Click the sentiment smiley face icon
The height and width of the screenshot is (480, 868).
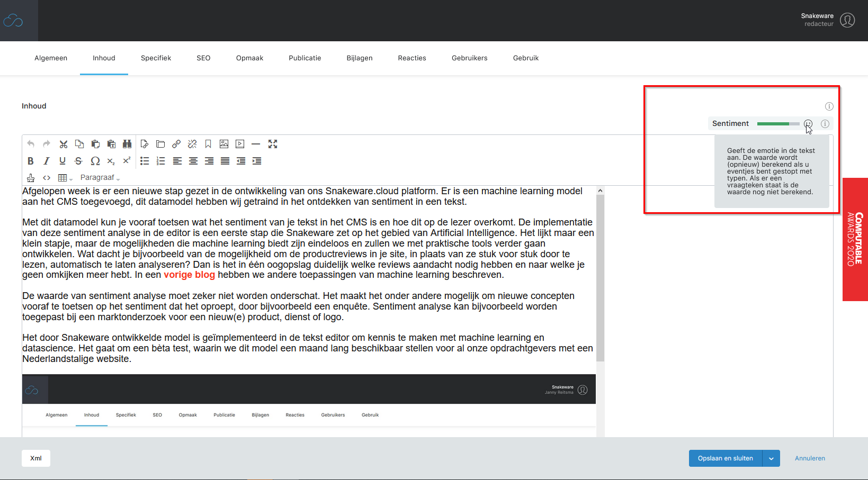tap(808, 124)
